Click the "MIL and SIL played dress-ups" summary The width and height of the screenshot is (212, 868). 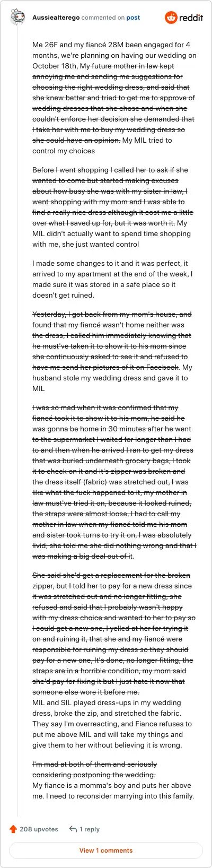click(112, 724)
